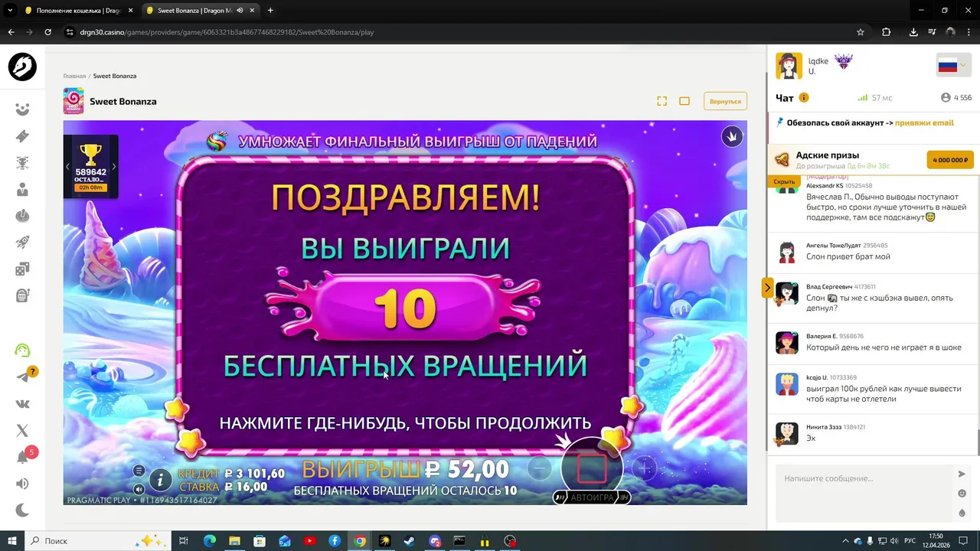Viewport: 980px width, 551px height.
Task: Increase bet with plus button
Action: pyautogui.click(x=645, y=468)
